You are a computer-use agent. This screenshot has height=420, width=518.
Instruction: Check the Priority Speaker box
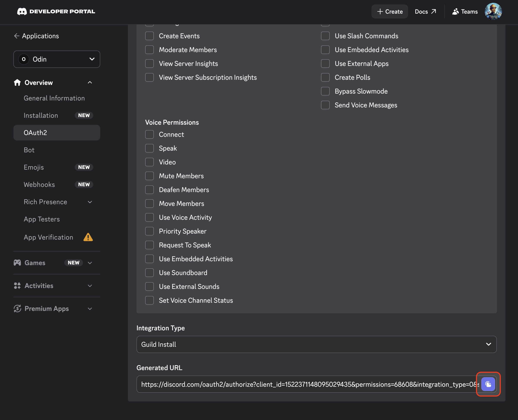[149, 231]
